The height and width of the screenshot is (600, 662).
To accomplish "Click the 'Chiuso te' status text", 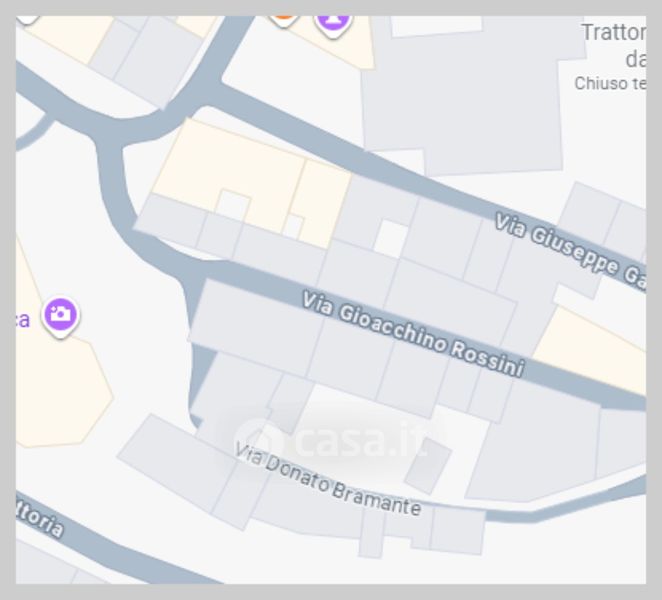I will [610, 83].
